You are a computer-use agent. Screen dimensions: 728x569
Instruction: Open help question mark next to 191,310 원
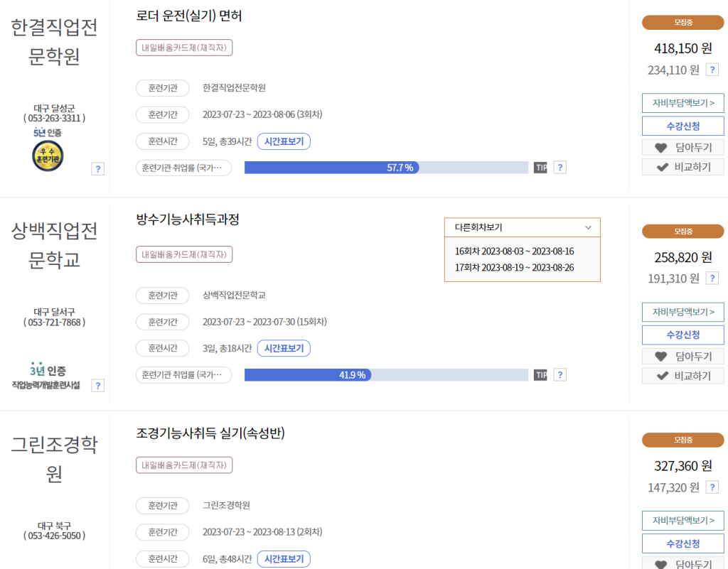[712, 278]
